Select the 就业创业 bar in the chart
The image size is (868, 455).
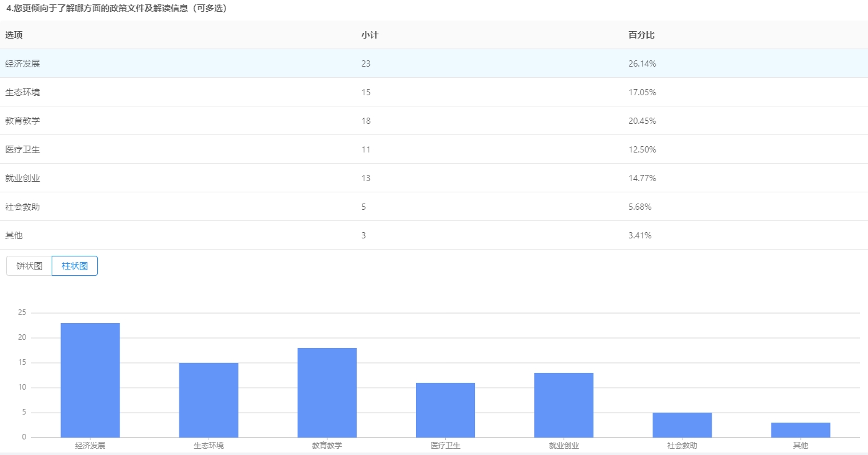click(x=564, y=405)
